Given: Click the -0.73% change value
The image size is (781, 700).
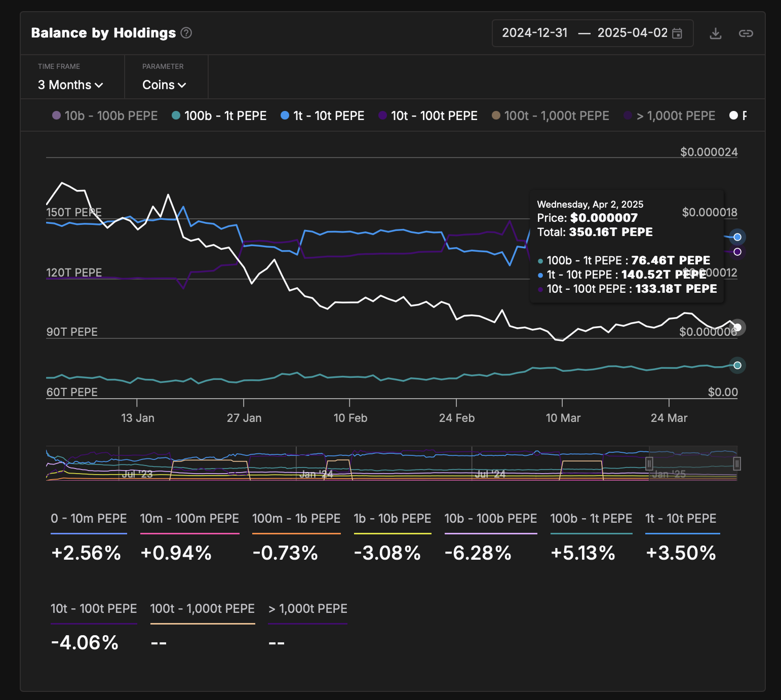Looking at the screenshot, I should (x=285, y=553).
